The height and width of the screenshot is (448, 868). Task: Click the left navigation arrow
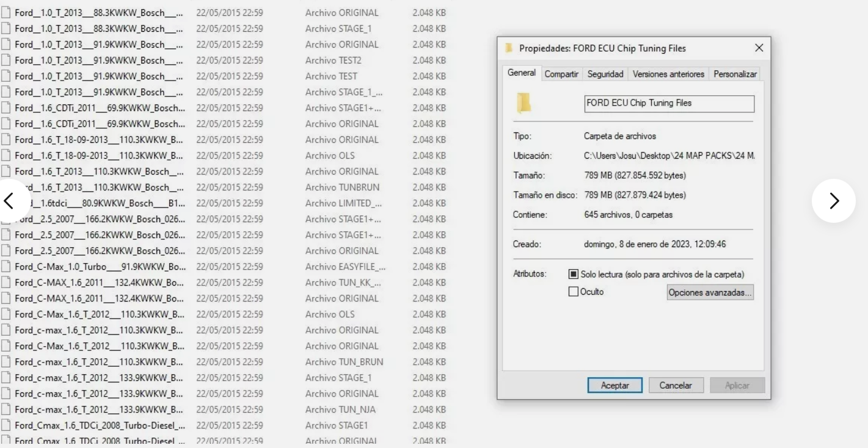9,200
